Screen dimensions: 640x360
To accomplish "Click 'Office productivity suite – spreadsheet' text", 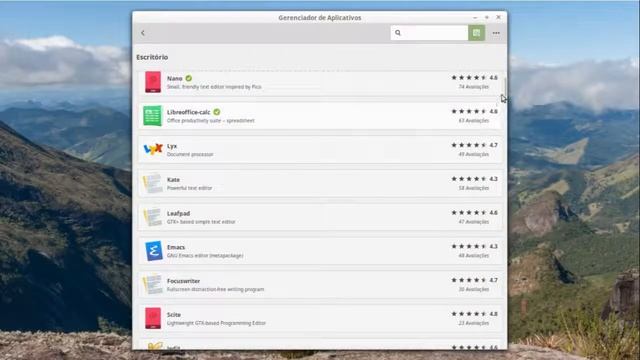I will pyautogui.click(x=211, y=121).
